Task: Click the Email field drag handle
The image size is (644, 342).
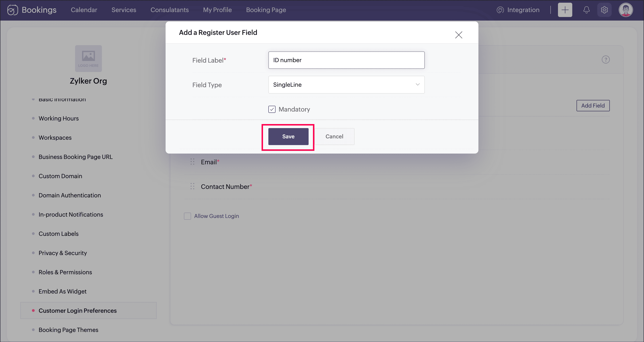Action: [x=192, y=162]
